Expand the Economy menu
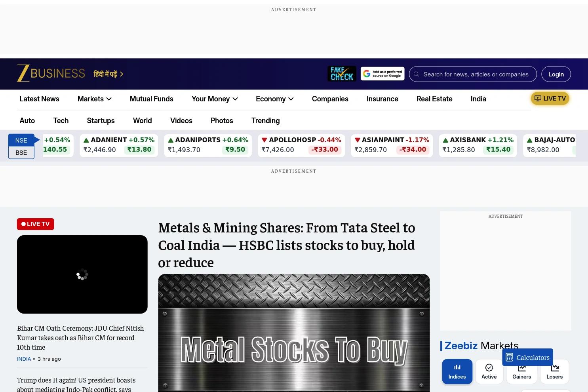The height and width of the screenshot is (392, 588). [x=275, y=99]
